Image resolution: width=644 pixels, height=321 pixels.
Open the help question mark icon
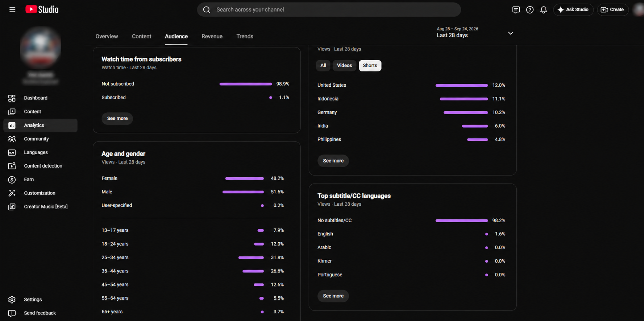coord(530,10)
